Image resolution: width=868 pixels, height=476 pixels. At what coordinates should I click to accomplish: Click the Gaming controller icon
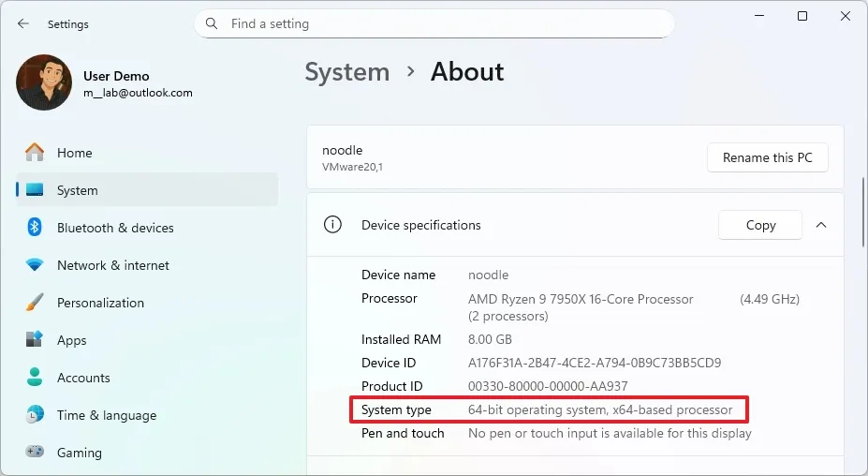click(x=35, y=451)
